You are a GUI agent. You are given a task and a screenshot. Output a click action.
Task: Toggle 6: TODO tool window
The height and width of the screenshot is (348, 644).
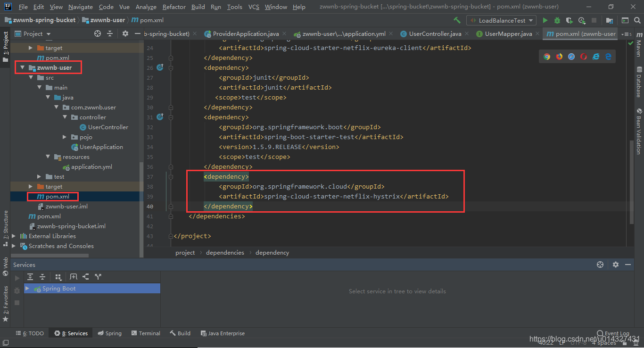tap(30, 333)
